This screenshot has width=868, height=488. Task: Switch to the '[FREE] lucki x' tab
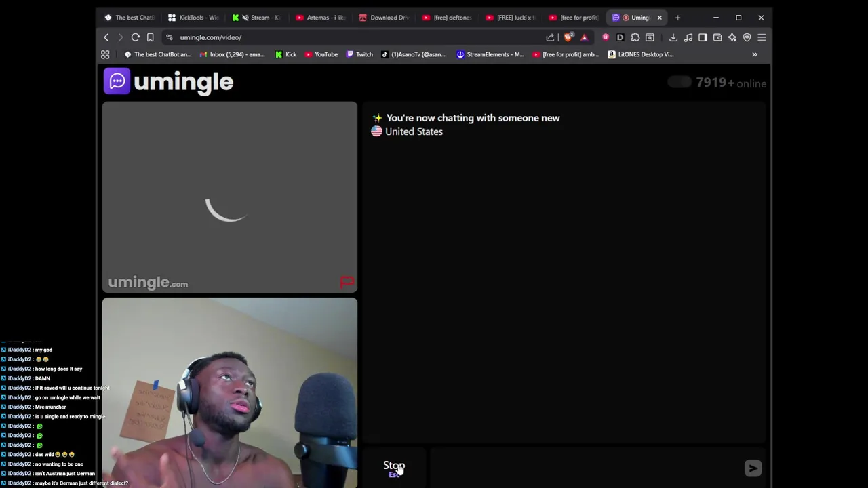[511, 18]
